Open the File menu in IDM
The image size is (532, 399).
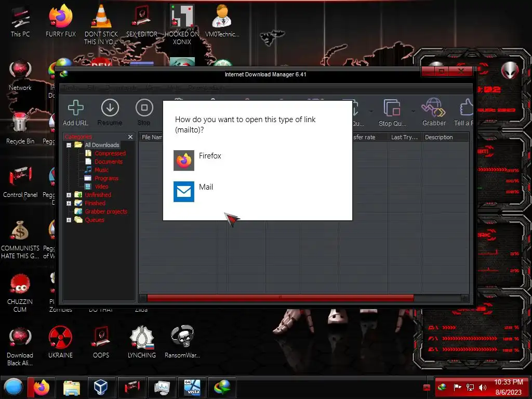pyautogui.click(x=92, y=88)
